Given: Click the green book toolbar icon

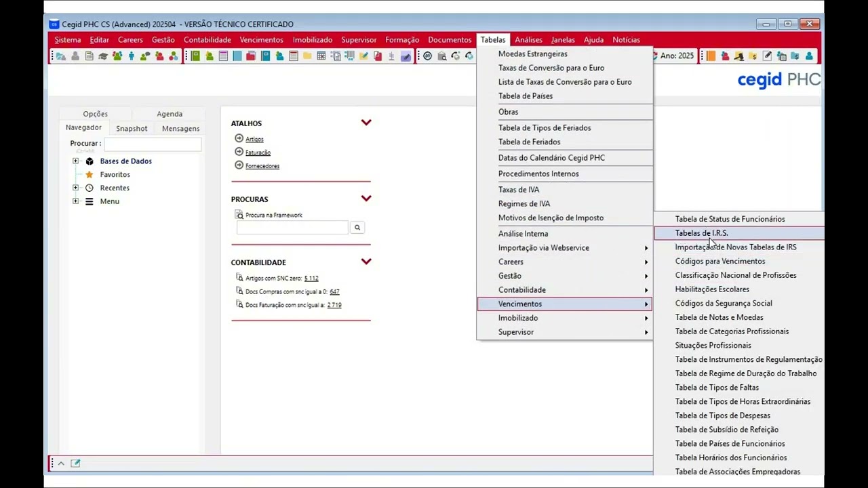Looking at the screenshot, I should [195, 56].
